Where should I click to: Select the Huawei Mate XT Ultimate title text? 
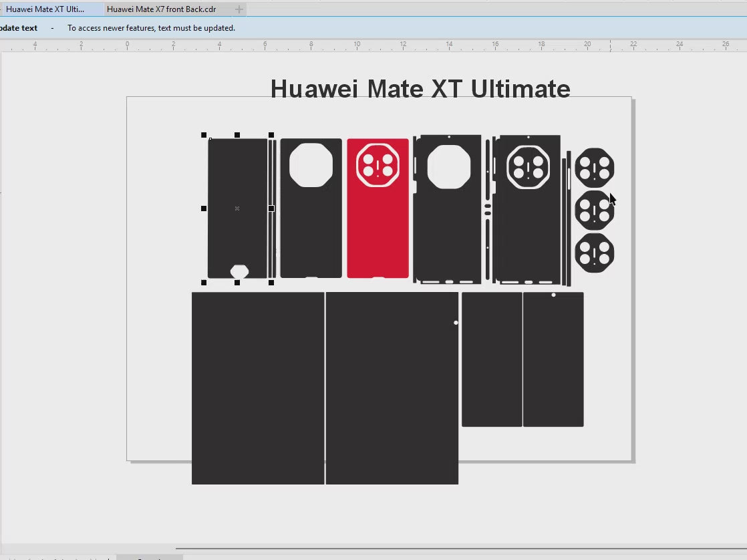pyautogui.click(x=420, y=89)
